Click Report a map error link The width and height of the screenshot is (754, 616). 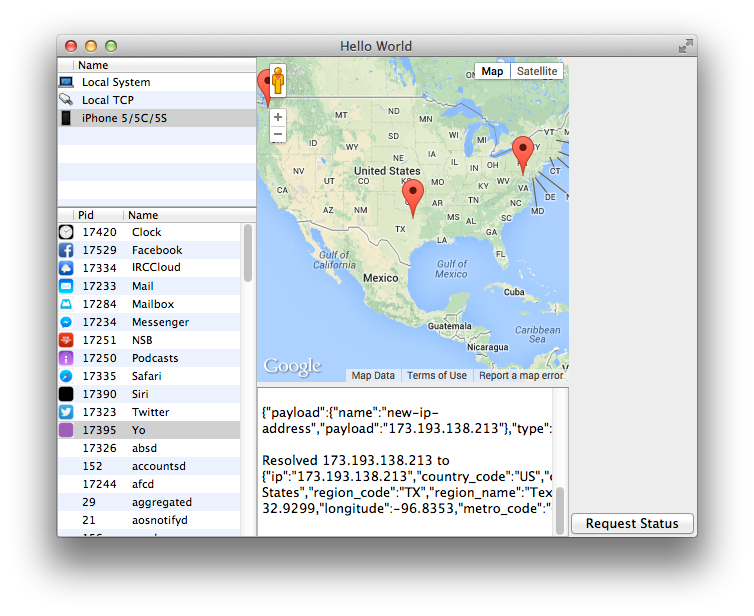(521, 376)
